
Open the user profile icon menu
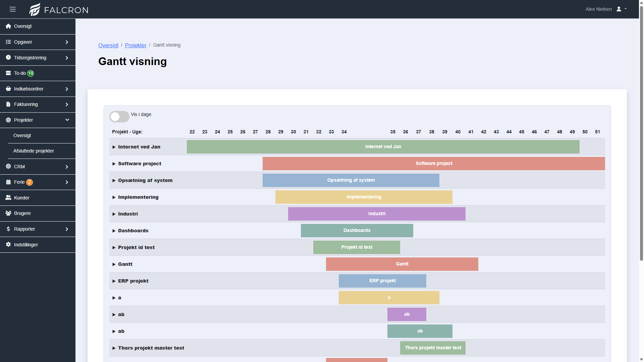coord(619,9)
